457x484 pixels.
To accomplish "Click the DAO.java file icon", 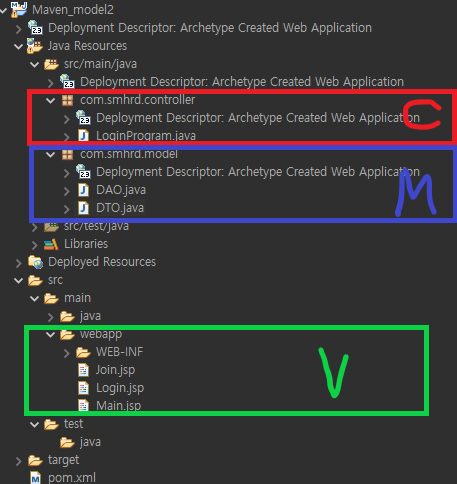I will [x=83, y=190].
